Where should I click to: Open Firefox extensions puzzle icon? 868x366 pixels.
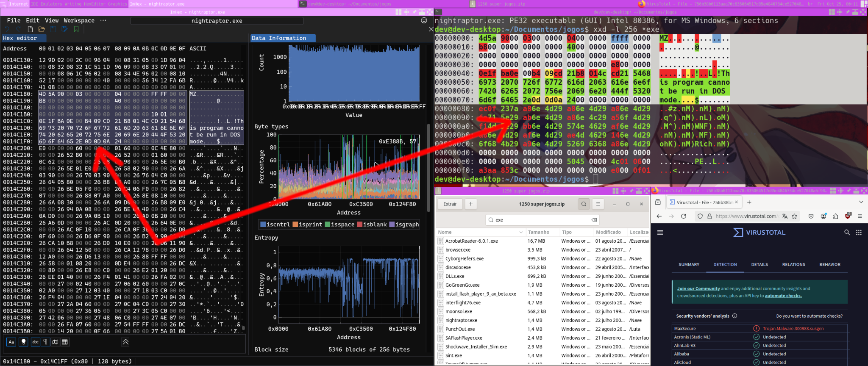click(x=835, y=216)
